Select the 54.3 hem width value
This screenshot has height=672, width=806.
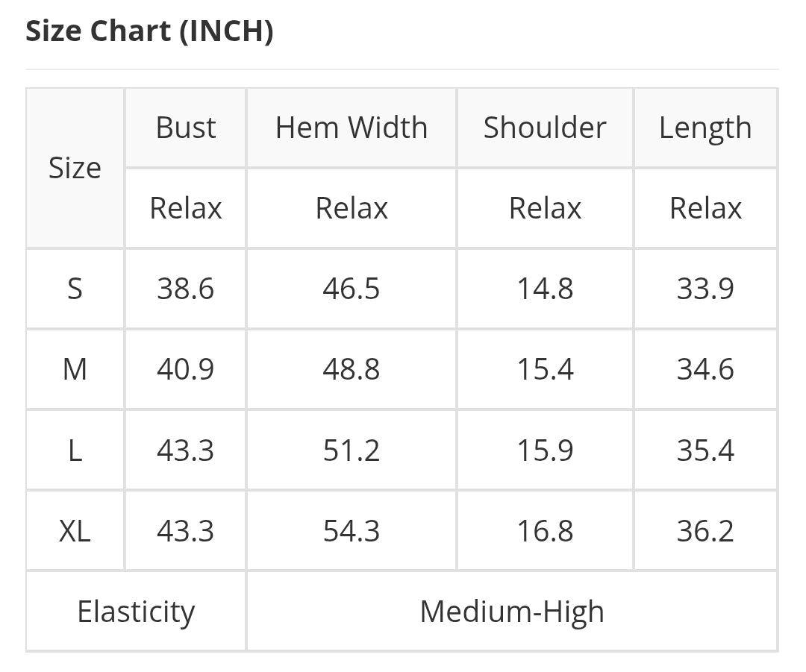[352, 531]
